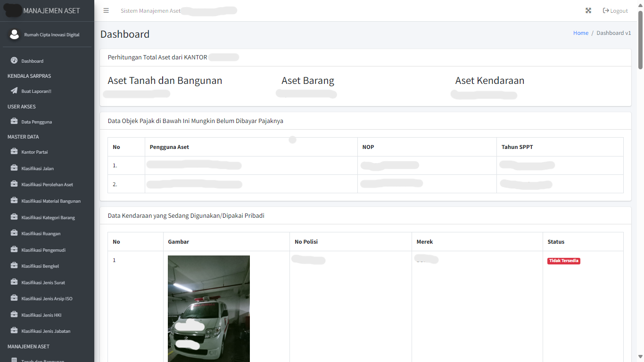Click the Logout link
644x362 pixels.
pyautogui.click(x=616, y=11)
